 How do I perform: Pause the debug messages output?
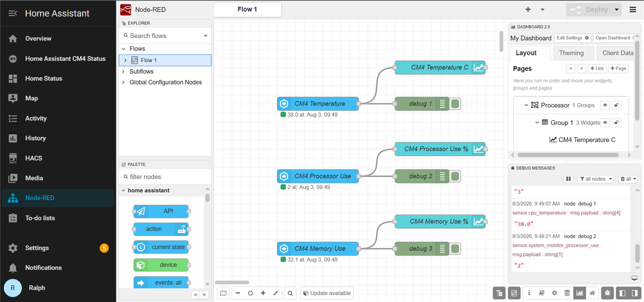[x=569, y=179]
